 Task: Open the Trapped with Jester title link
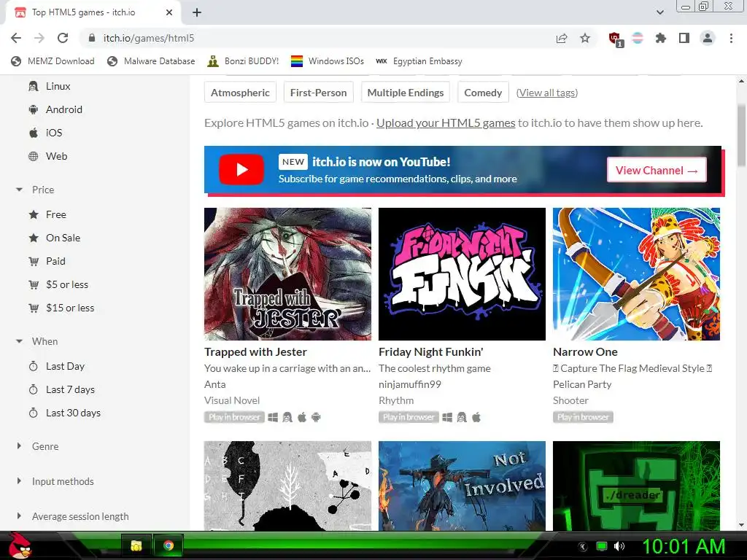click(255, 352)
